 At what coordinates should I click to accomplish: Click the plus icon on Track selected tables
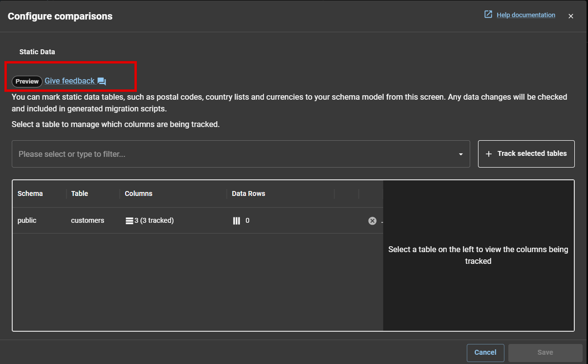point(489,154)
